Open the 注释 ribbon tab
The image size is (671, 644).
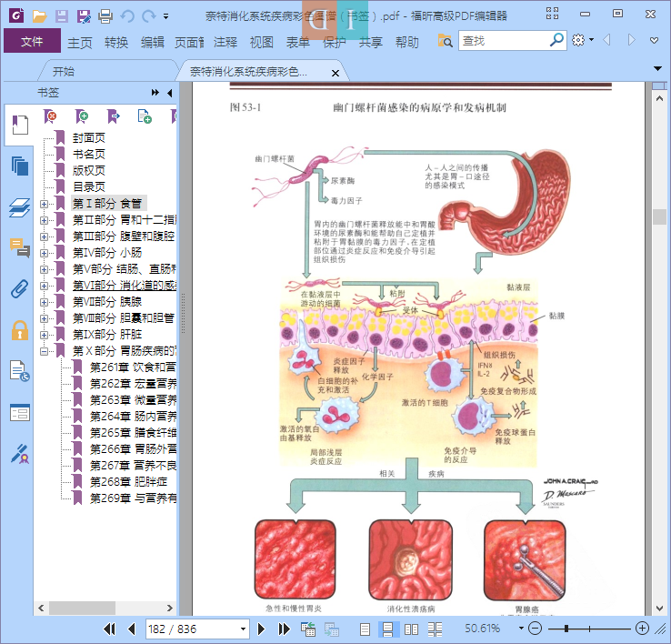225,42
